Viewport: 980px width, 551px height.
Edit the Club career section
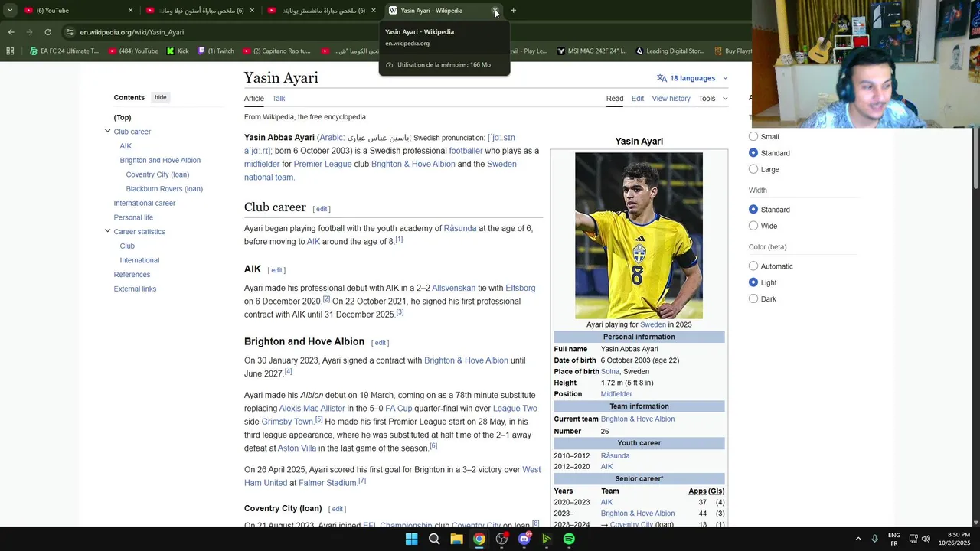pos(322,209)
